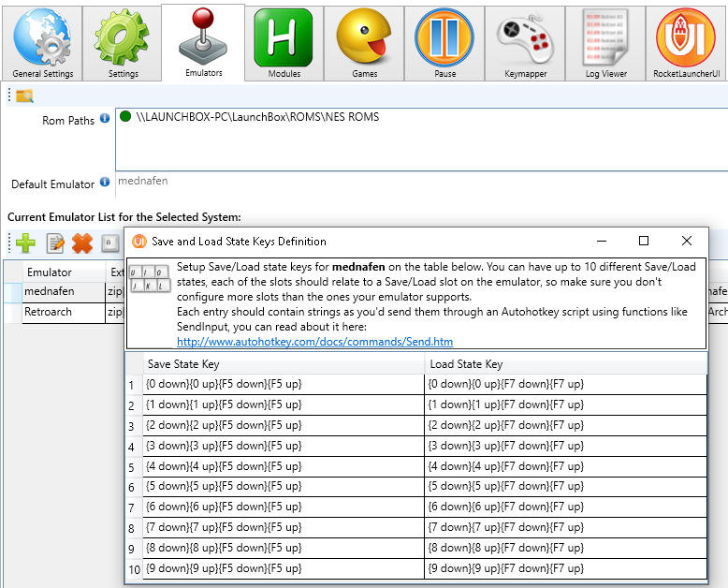The height and width of the screenshot is (588, 728).
Task: Click the folder search icon above Rom Paths
Action: (x=24, y=96)
